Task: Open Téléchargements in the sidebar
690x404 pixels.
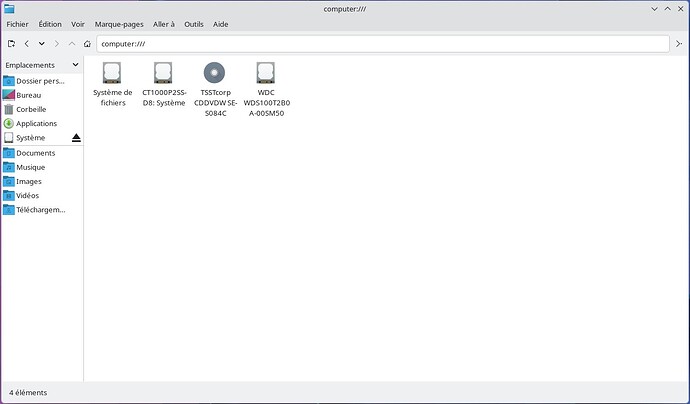Action: pyautogui.click(x=42, y=210)
